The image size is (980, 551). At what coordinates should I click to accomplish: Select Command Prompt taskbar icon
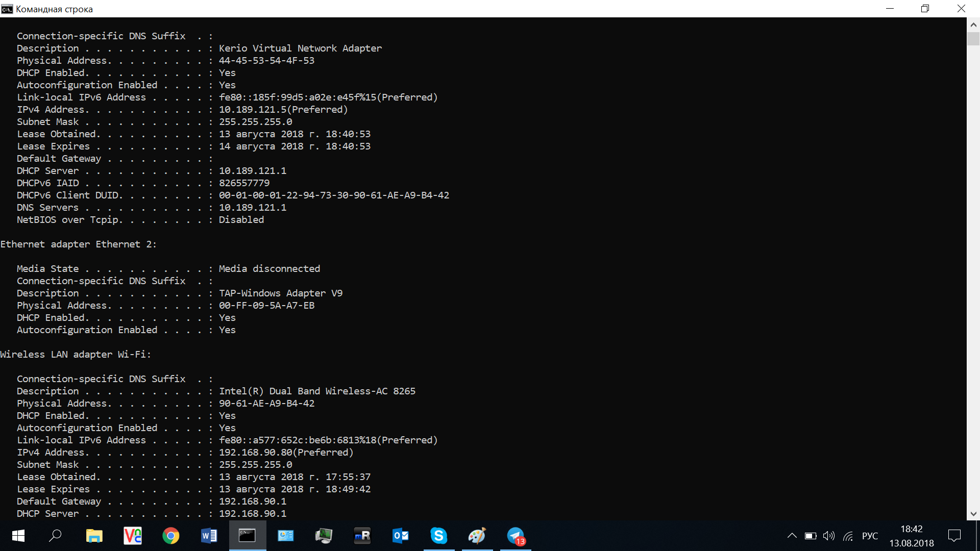tap(248, 536)
